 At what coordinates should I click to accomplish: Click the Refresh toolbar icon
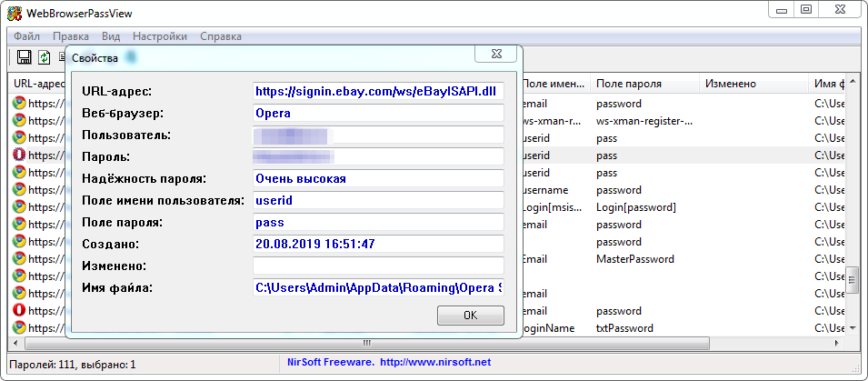pyautogui.click(x=45, y=57)
